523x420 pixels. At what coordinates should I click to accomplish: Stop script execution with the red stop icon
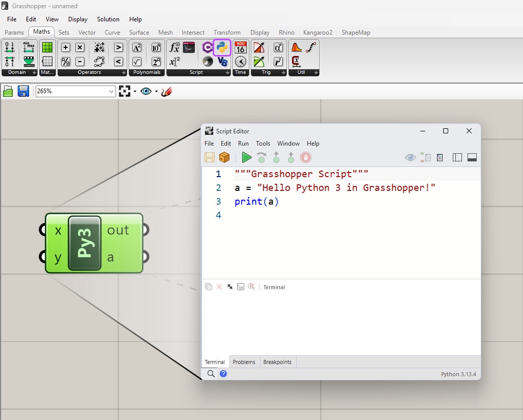(x=305, y=157)
